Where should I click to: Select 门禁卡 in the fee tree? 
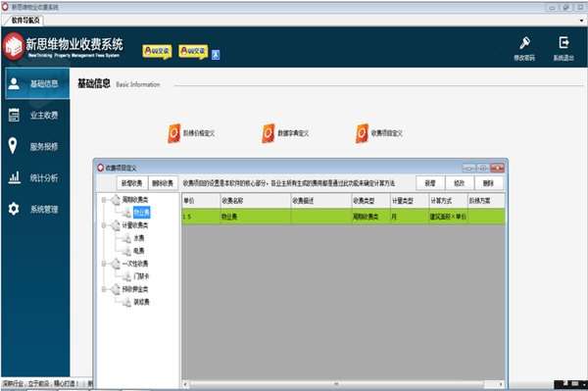(x=141, y=276)
